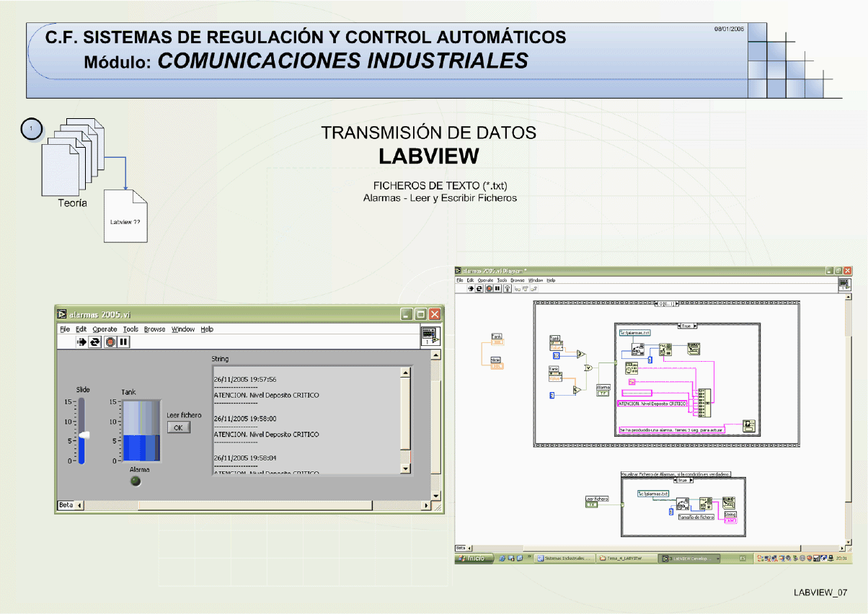
Task: Select Open File node in lower case structure
Action: [x=683, y=504]
